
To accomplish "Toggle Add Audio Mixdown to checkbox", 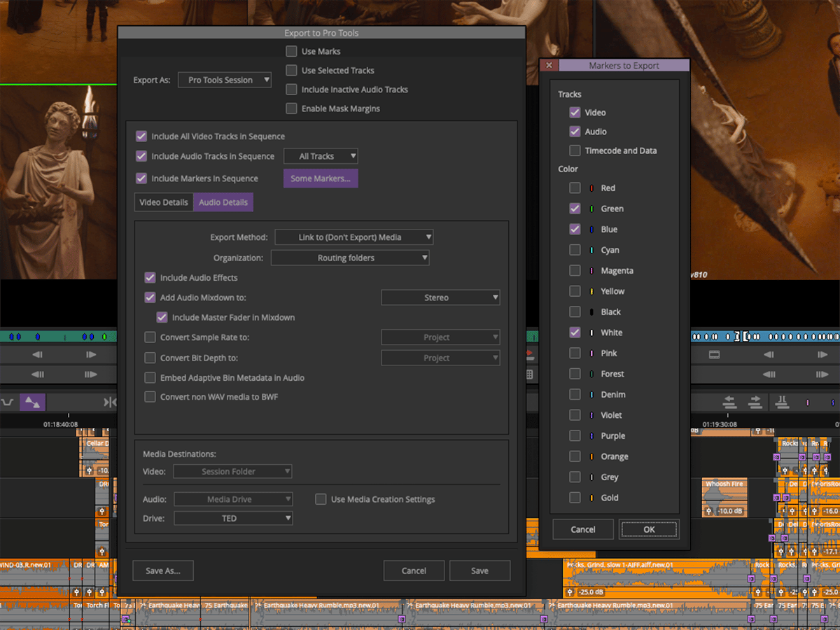I will pos(150,297).
